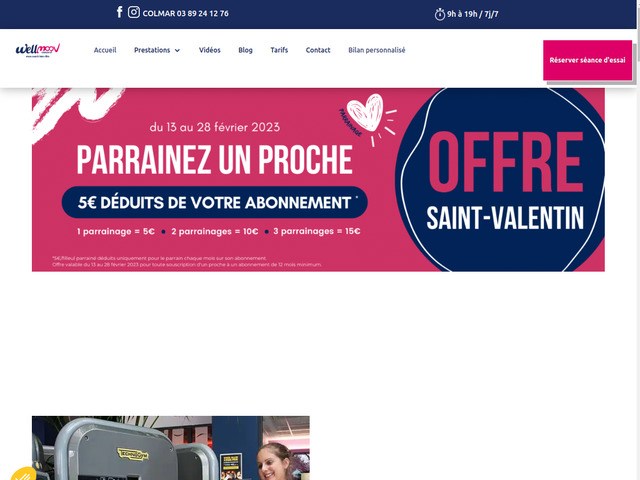Click the Wellmoov logo
The width and height of the screenshot is (640, 480).
38,50
